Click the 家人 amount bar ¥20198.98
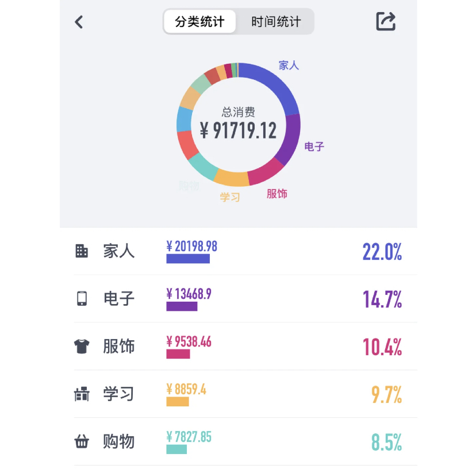Image resolution: width=476 pixels, height=473 pixels. pyautogui.click(x=188, y=259)
